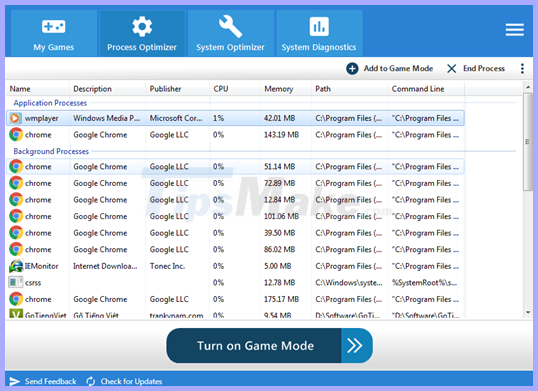Click the double-chevron arrow on Game Mode button

pyautogui.click(x=355, y=346)
